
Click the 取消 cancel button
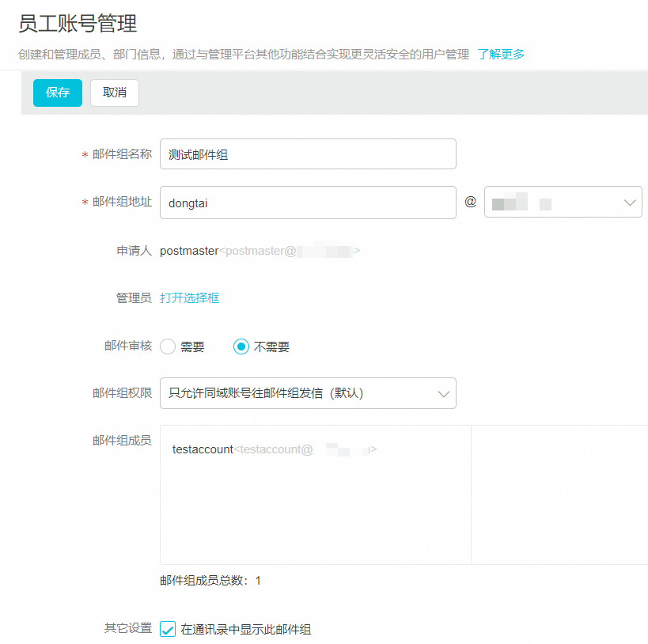115,93
